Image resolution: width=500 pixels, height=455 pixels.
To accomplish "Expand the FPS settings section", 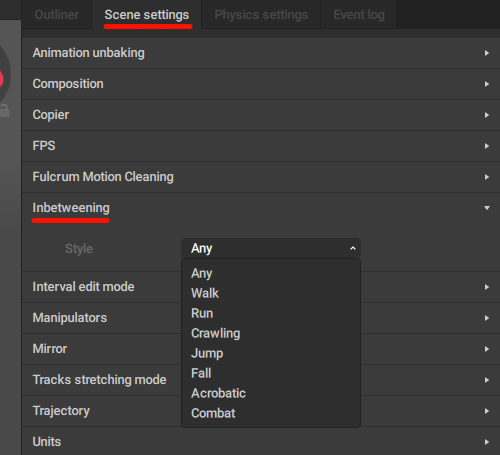I will tap(261, 146).
